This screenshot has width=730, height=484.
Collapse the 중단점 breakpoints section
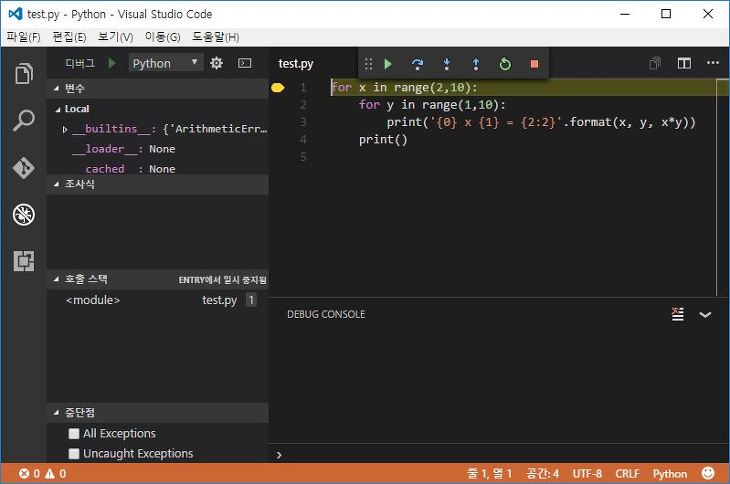tap(56, 412)
